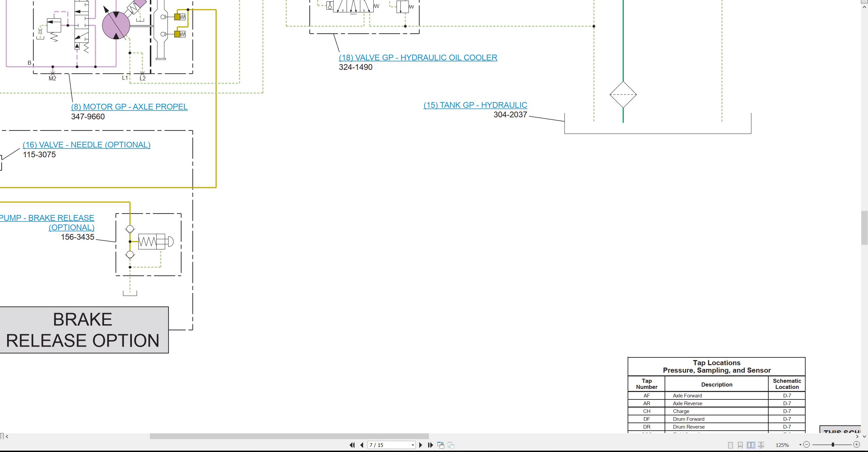The width and height of the screenshot is (868, 452).
Task: Click the L2 port label
Action: tap(143, 78)
